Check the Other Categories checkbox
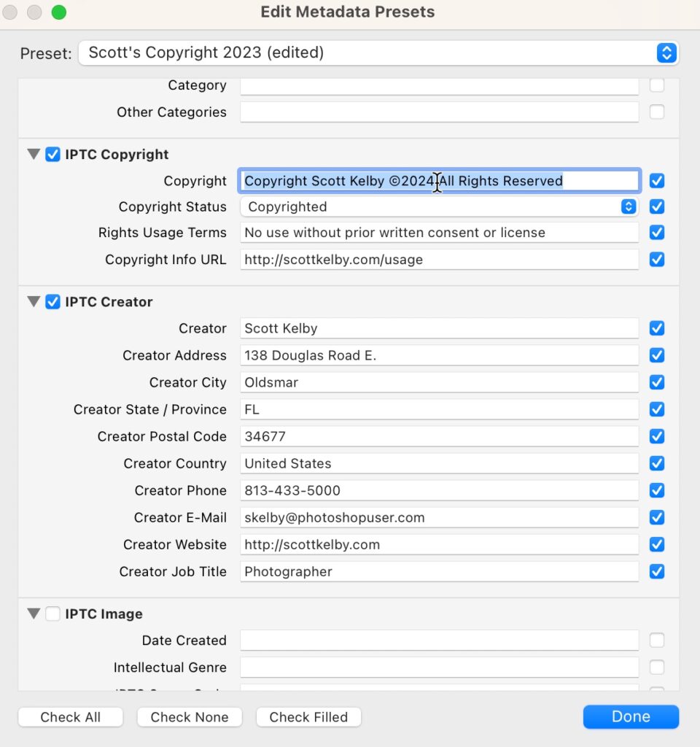The height and width of the screenshot is (747, 700). pyautogui.click(x=657, y=112)
